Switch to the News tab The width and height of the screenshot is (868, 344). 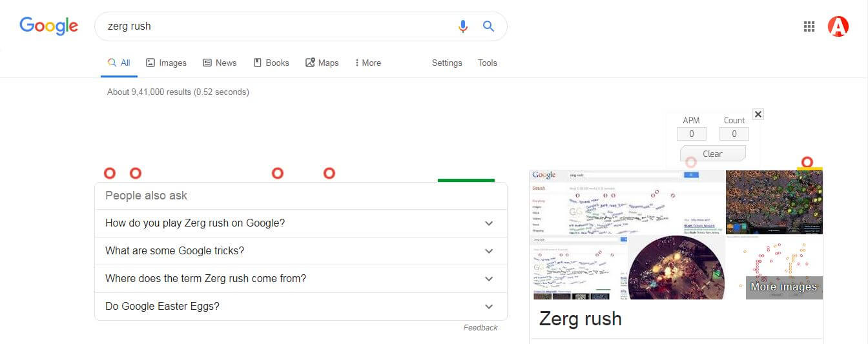click(x=220, y=63)
